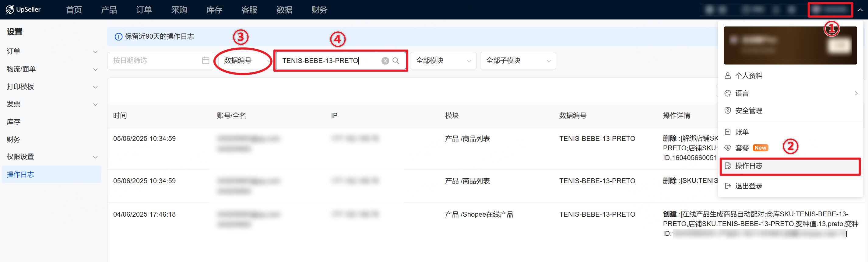Open 语言 submenu in account menu
The height and width of the screenshot is (262, 868).
790,93
